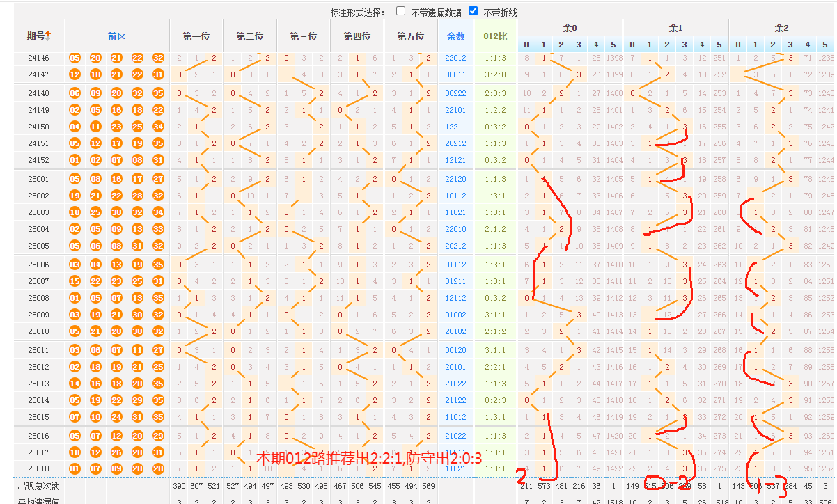Image resolution: width=837 pixels, height=504 pixels.
Task: Click the 前区 column header
Action: (x=116, y=36)
